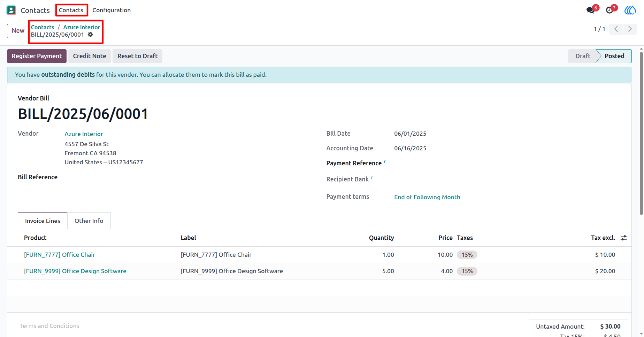This screenshot has width=644, height=337.
Task: Switch to Other Info tab
Action: click(89, 221)
